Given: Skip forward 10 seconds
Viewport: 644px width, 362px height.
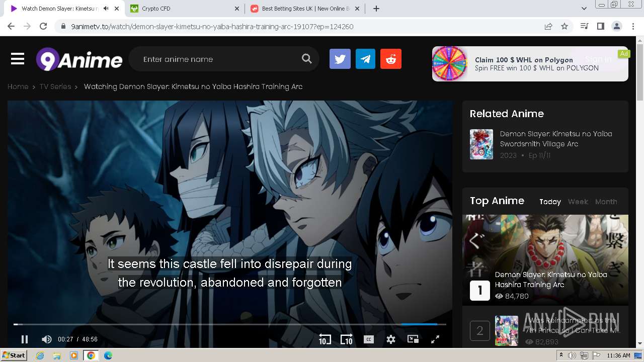Looking at the screenshot, I should 347,339.
